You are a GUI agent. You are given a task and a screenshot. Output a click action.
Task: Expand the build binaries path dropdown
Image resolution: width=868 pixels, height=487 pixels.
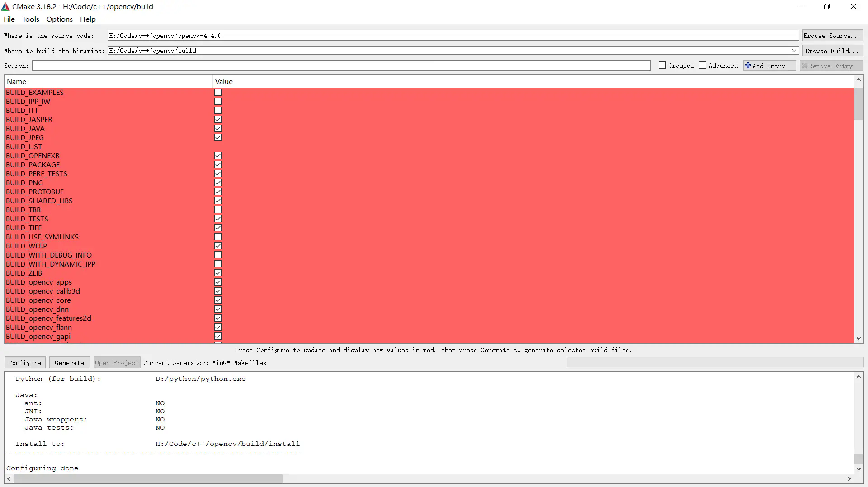(x=794, y=51)
